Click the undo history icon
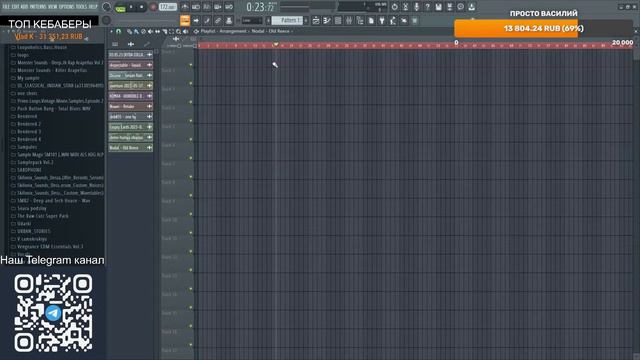Screen dimensions: 640x360 pos(394,7)
